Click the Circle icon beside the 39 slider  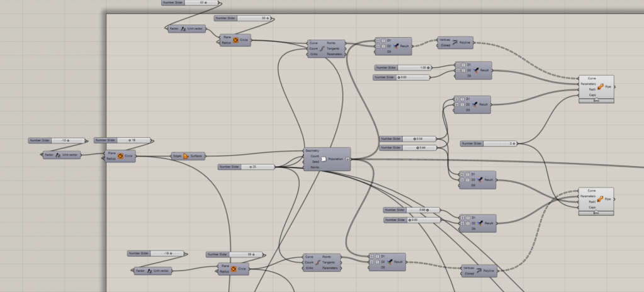click(x=234, y=269)
